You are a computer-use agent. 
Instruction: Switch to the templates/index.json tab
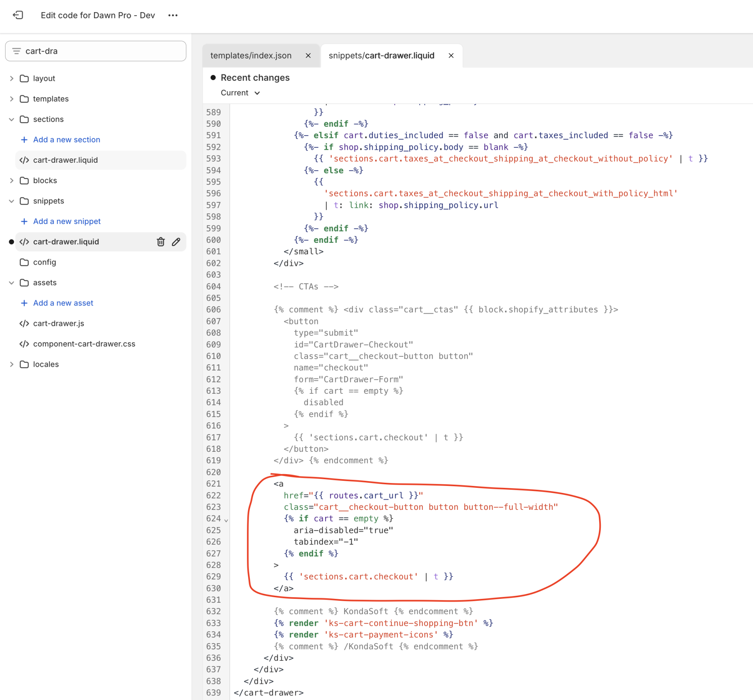[251, 56]
